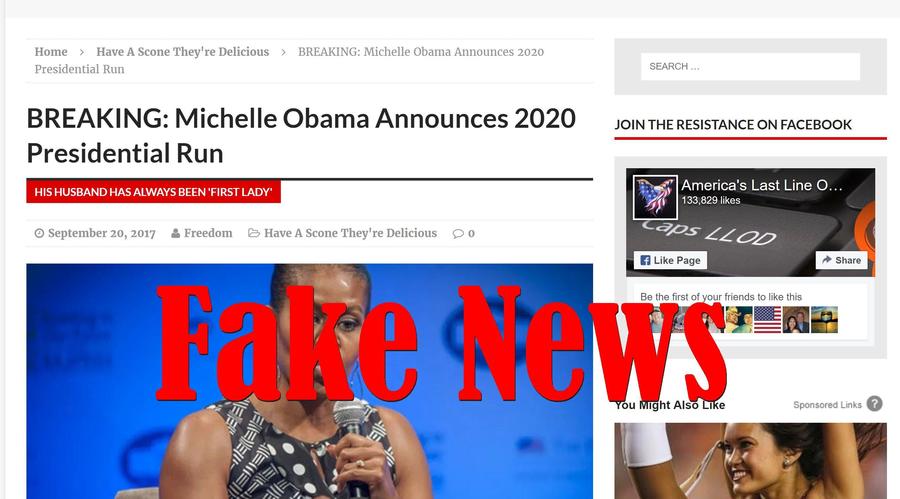Like the America's Last Line page
Image resolution: width=900 pixels, height=499 pixels.
coord(670,260)
